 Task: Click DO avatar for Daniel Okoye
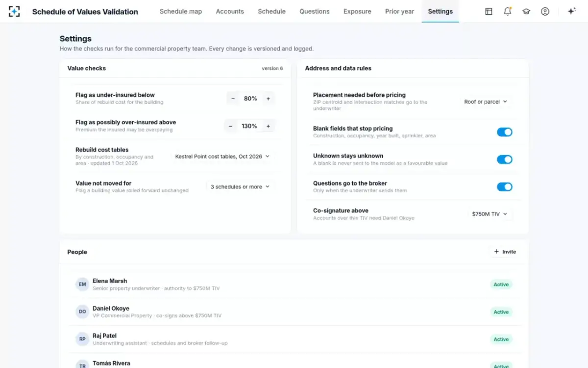point(82,312)
